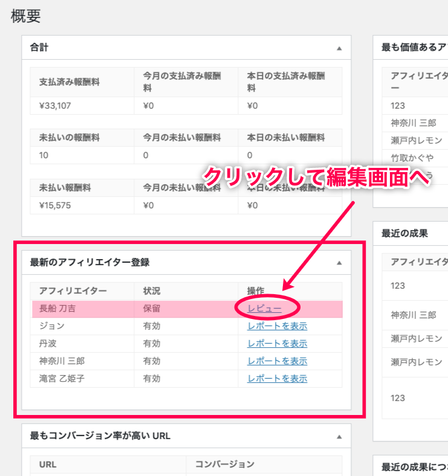Click the 概要 page heading
Viewport: 448px width, 476px height.
coord(26,16)
